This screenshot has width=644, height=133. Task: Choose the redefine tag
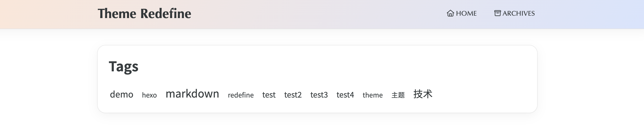coord(240,95)
